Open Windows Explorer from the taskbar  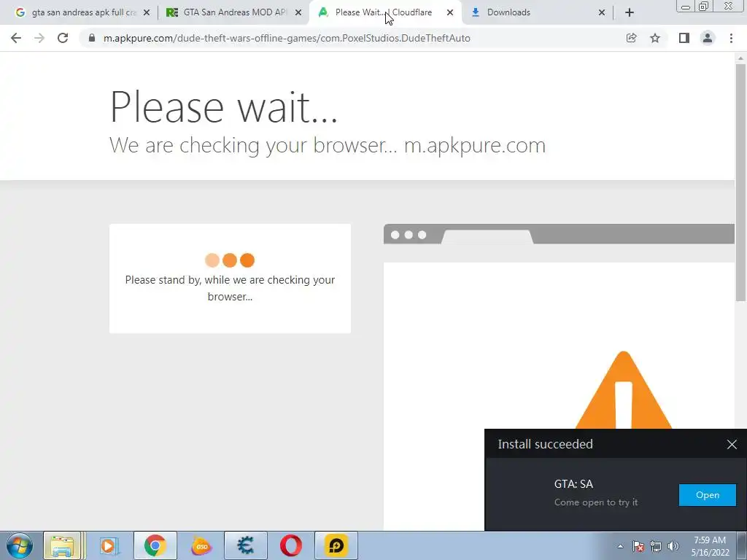63,545
